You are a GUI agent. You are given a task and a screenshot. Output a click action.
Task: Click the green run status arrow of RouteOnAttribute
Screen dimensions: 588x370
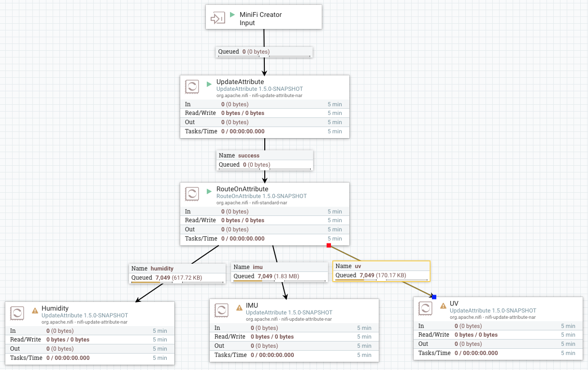point(209,191)
